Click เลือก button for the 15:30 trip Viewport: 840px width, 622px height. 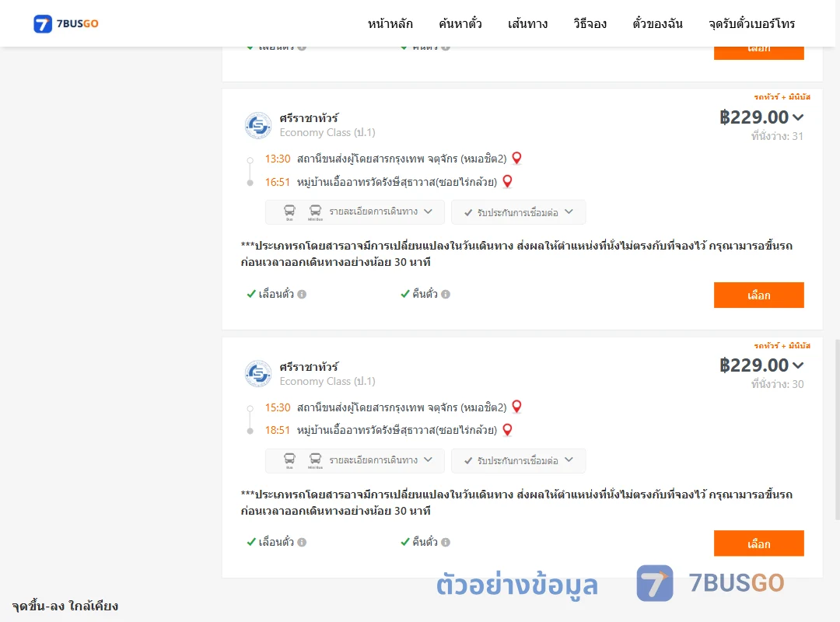pyautogui.click(x=758, y=543)
